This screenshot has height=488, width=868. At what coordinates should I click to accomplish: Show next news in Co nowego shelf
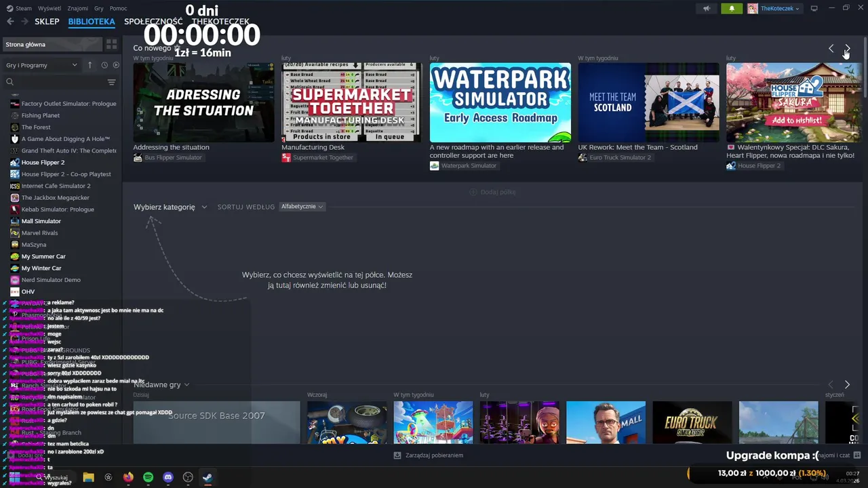pyautogui.click(x=847, y=48)
